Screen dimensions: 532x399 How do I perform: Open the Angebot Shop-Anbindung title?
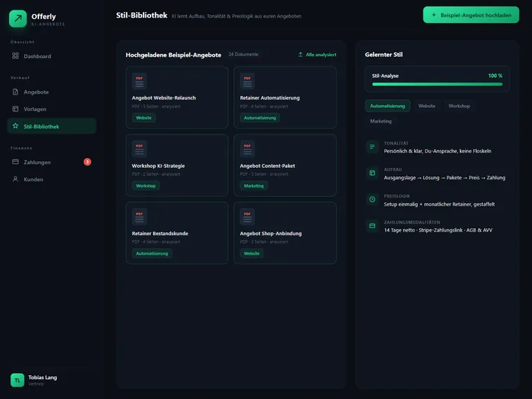(271, 233)
